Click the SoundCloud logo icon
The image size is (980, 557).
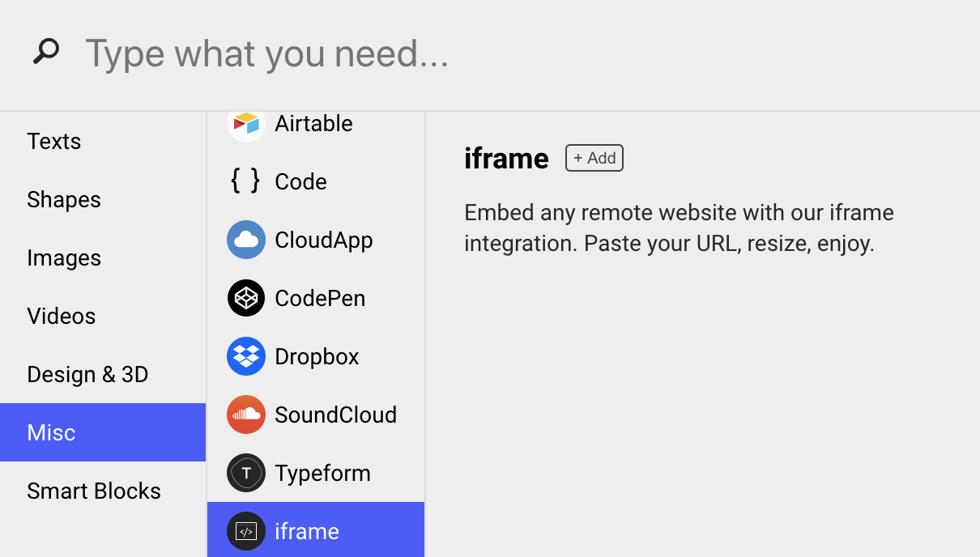point(246,415)
